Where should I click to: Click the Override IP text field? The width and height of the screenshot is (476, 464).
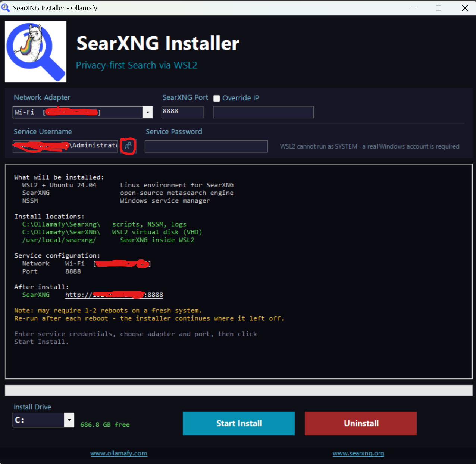pos(263,112)
